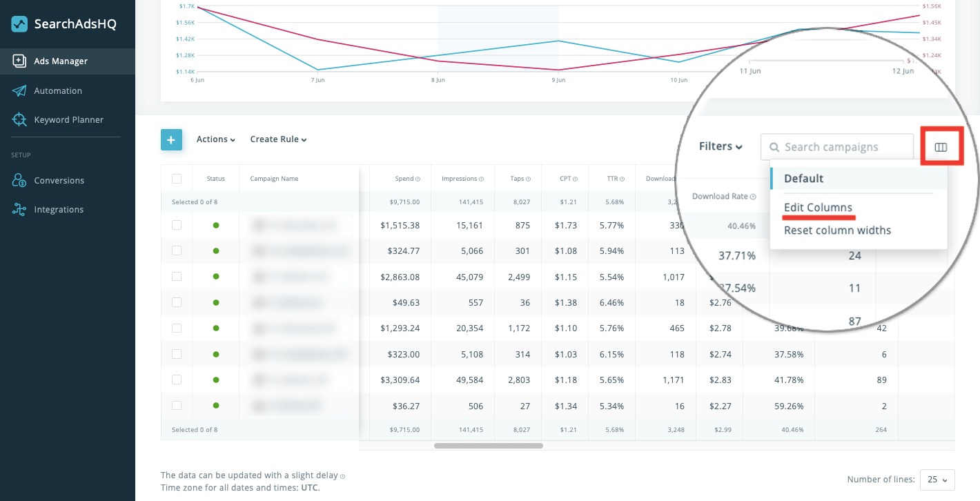Select the checkbox on the bottom campaign row
980x501 pixels.
(x=176, y=406)
